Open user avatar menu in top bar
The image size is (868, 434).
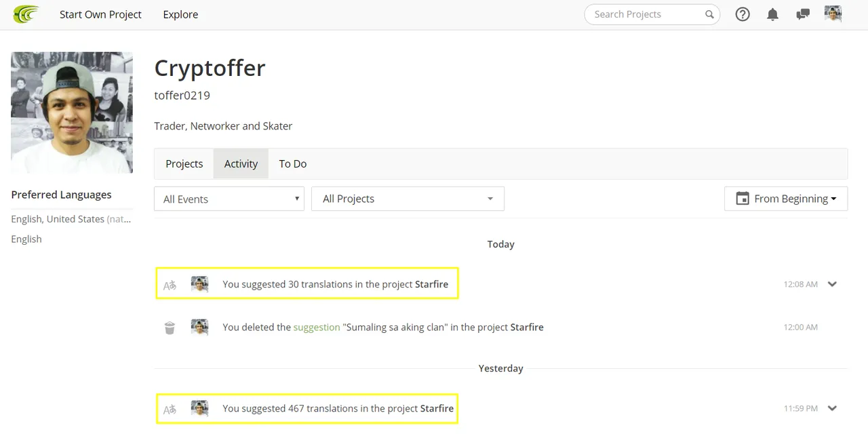(833, 14)
